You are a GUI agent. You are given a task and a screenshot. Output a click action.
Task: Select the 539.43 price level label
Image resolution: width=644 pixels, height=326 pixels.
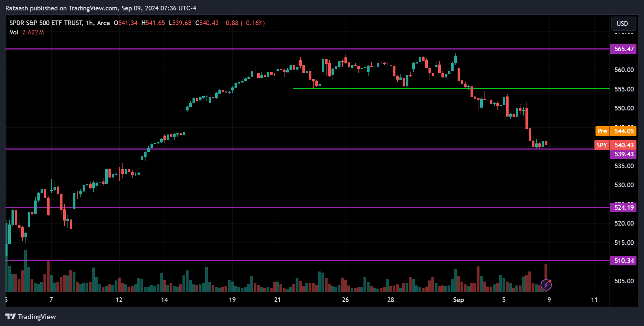[x=623, y=154]
